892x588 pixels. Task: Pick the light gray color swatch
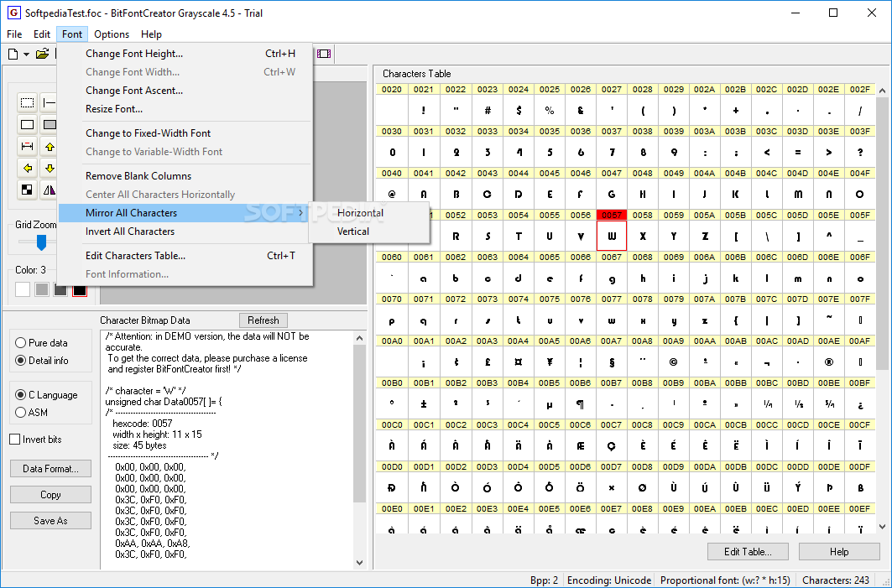(41, 289)
